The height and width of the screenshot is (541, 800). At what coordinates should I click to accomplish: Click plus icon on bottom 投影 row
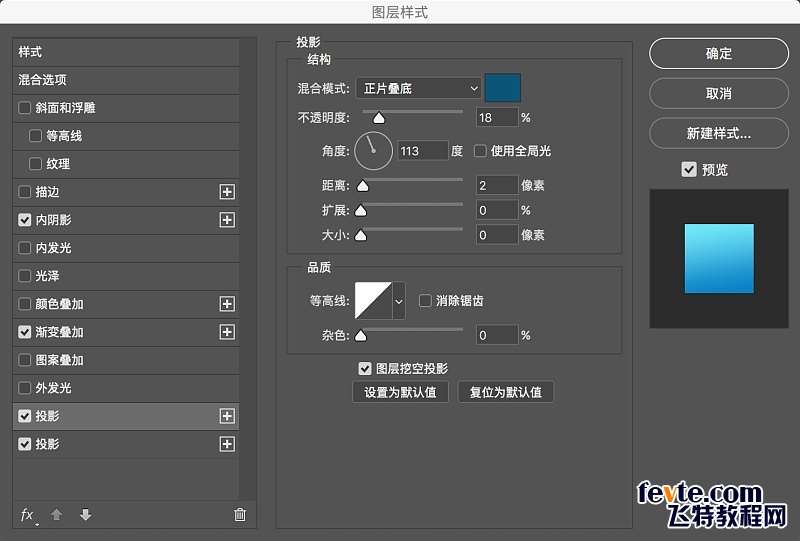pos(227,444)
